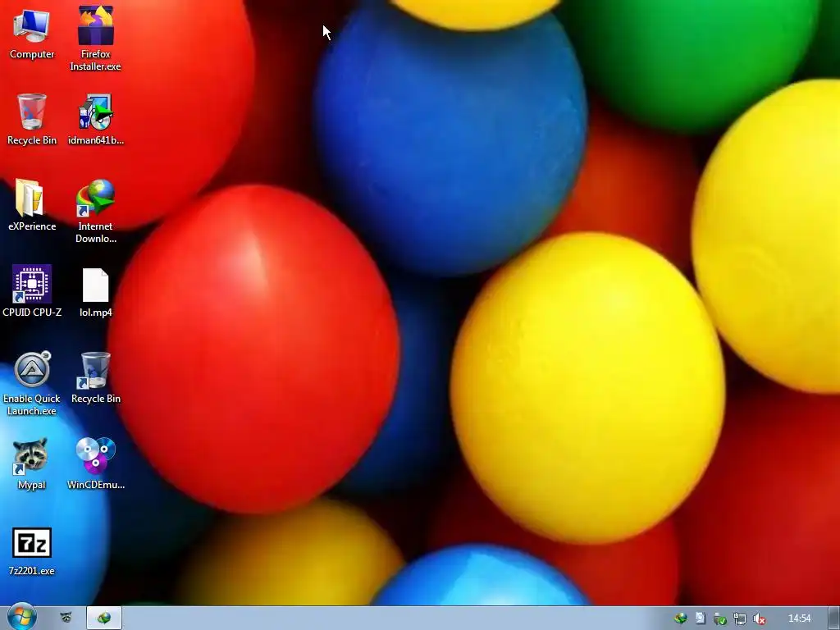Screen dimensions: 840x630
Task: Select the eXPerience folder icon
Action: (32, 205)
